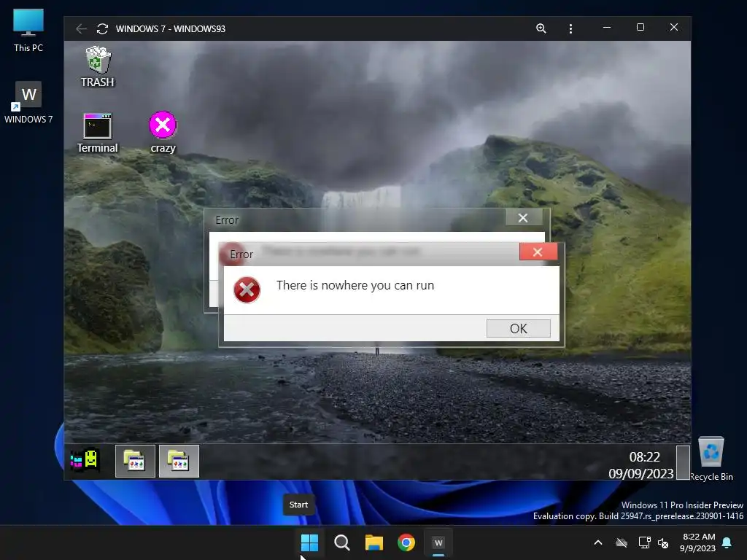
Task: Click the "There is nowhere you can run" message
Action: pyautogui.click(x=355, y=285)
